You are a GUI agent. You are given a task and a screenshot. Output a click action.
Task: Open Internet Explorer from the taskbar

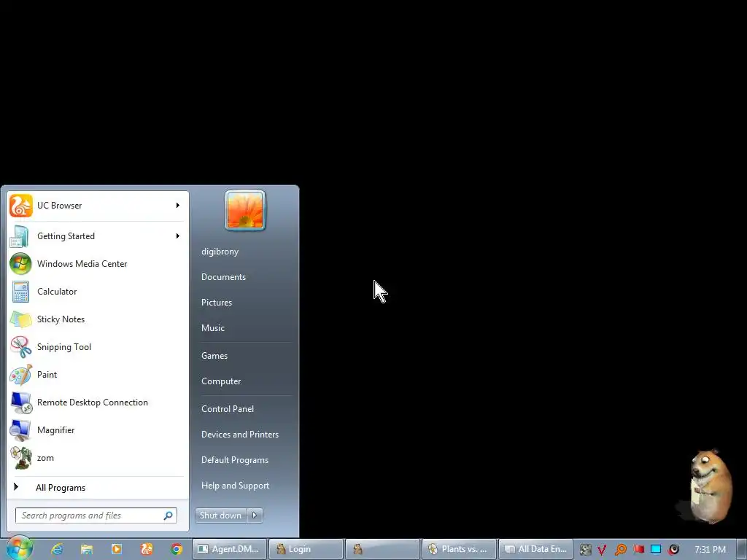click(57, 549)
